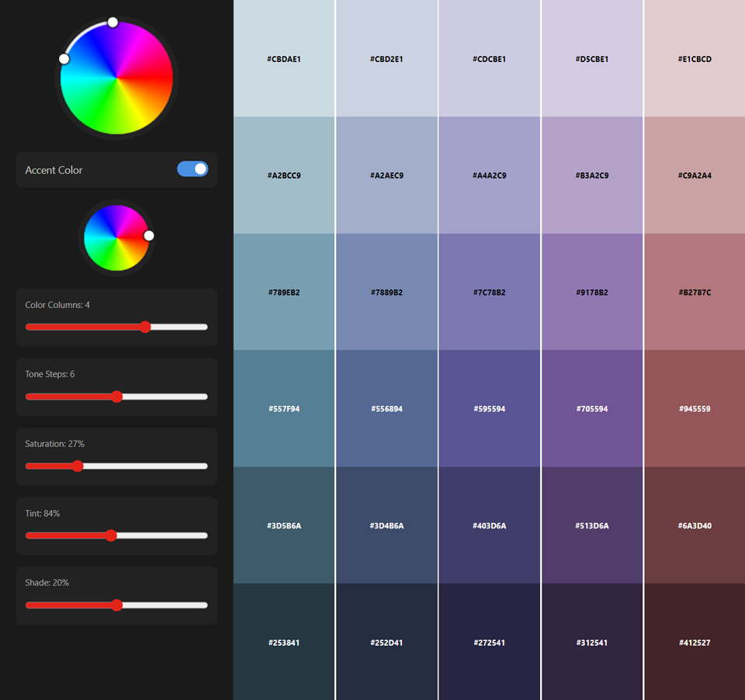Screen dimensions: 745x700
Task: Pick the #B3A2C9 lavender swatch
Action: [591, 175]
